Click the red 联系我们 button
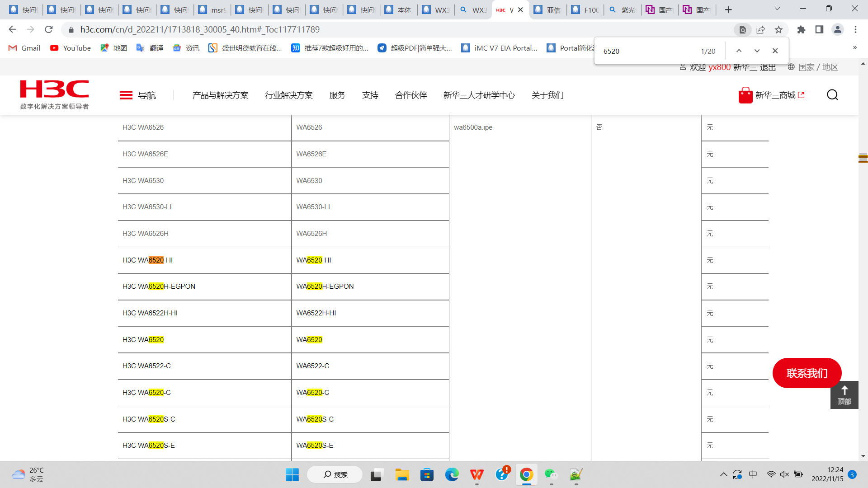 [x=807, y=373]
